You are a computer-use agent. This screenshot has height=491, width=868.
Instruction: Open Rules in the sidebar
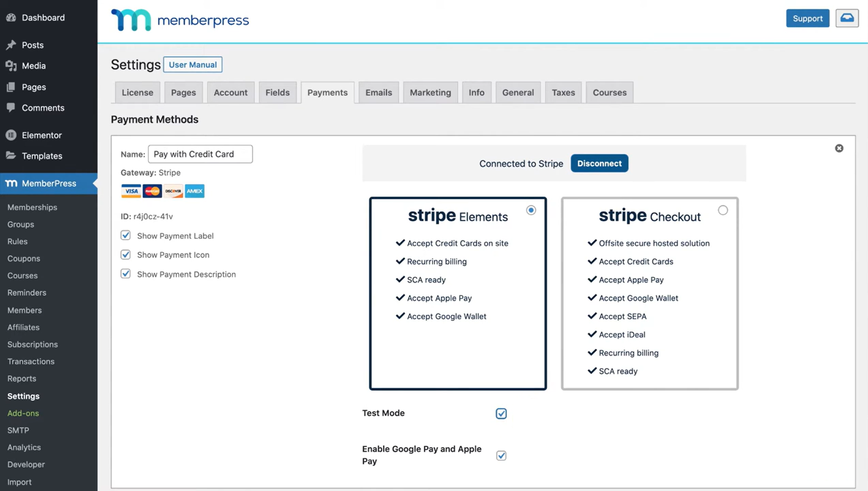click(x=17, y=241)
